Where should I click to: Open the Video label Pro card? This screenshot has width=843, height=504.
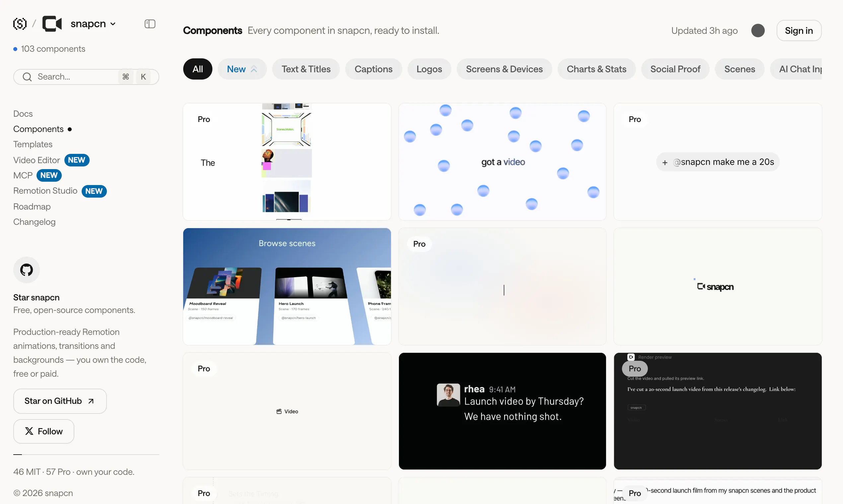pos(287,411)
